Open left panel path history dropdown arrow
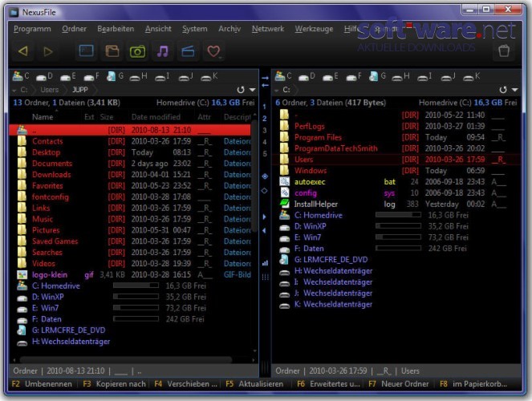 253,90
